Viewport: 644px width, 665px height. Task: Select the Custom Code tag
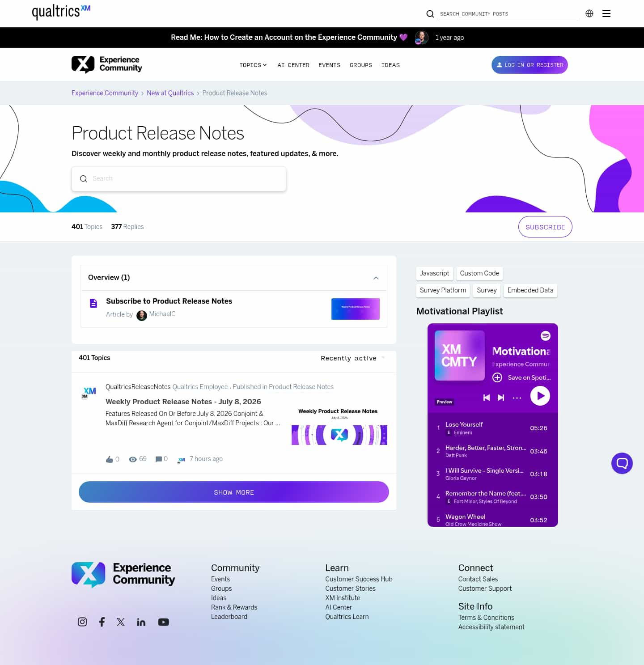pos(479,273)
